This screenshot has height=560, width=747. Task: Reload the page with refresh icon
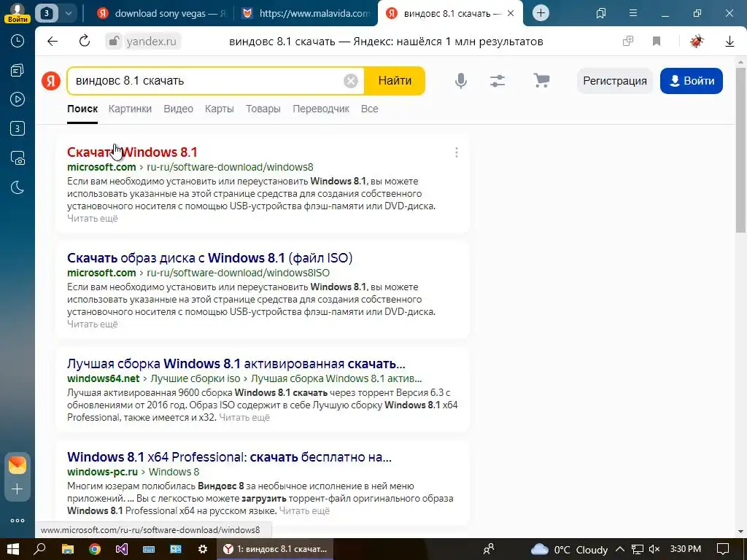click(x=85, y=42)
